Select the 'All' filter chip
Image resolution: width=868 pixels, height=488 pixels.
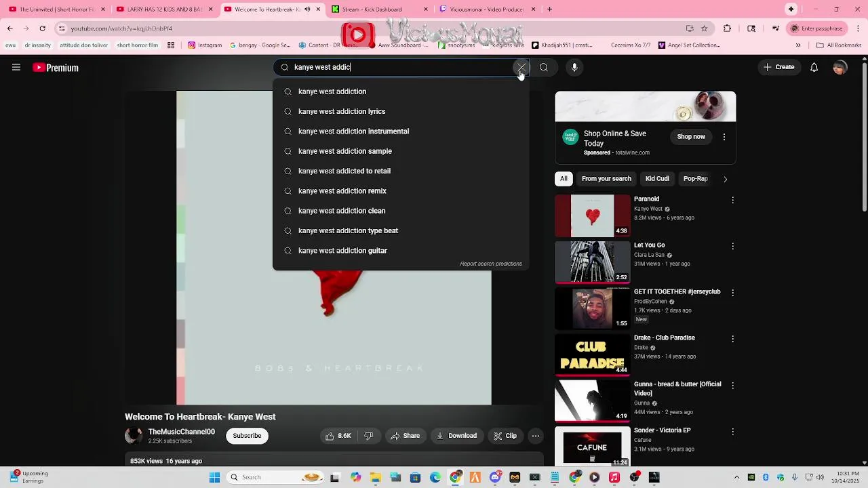[x=564, y=179]
